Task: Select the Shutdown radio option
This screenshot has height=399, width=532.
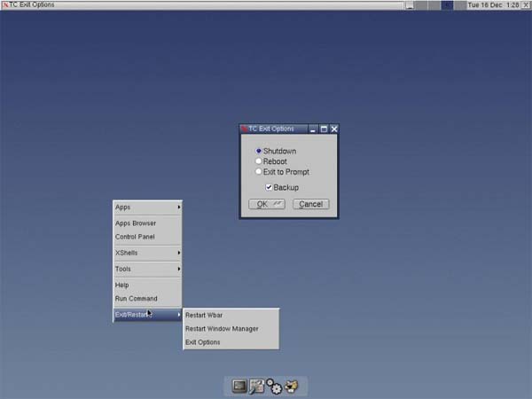Action: (x=259, y=152)
